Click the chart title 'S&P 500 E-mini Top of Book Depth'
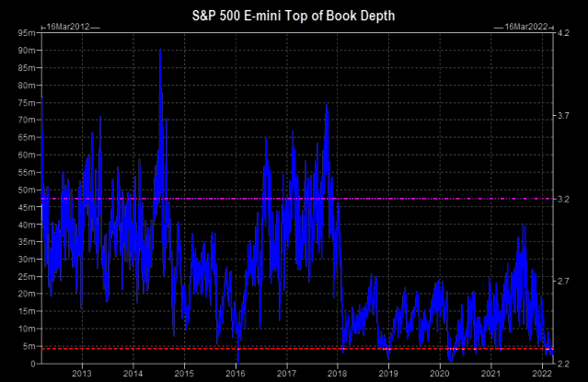The width and height of the screenshot is (588, 382). [294, 16]
